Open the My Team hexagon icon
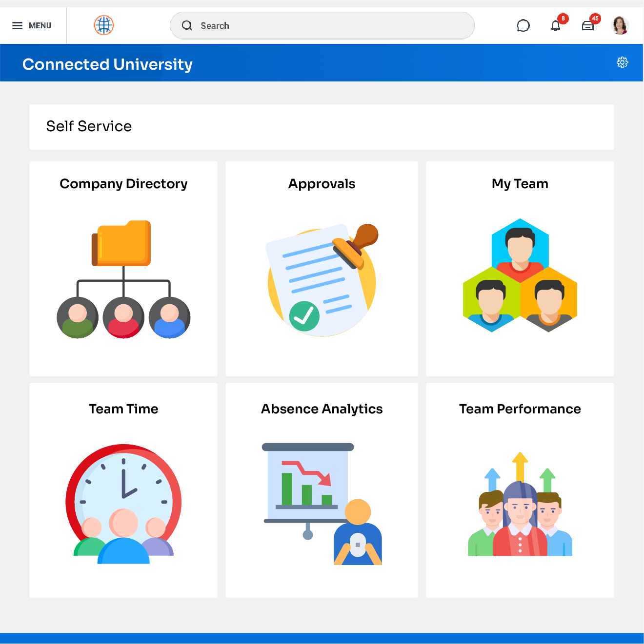The height and width of the screenshot is (644, 644). 520,275
